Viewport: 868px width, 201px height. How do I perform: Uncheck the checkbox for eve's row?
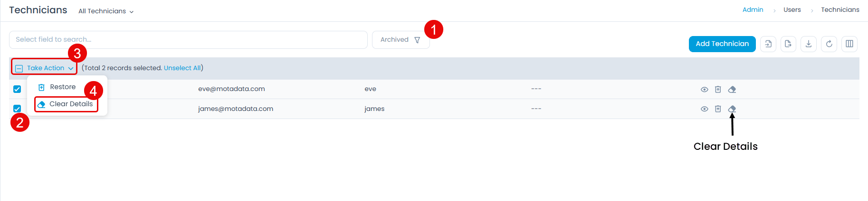tap(17, 89)
